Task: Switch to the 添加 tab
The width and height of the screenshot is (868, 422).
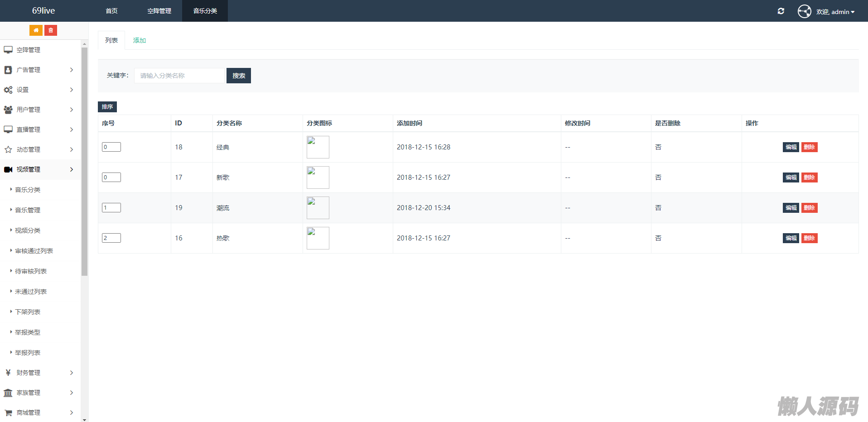Action: click(x=139, y=40)
